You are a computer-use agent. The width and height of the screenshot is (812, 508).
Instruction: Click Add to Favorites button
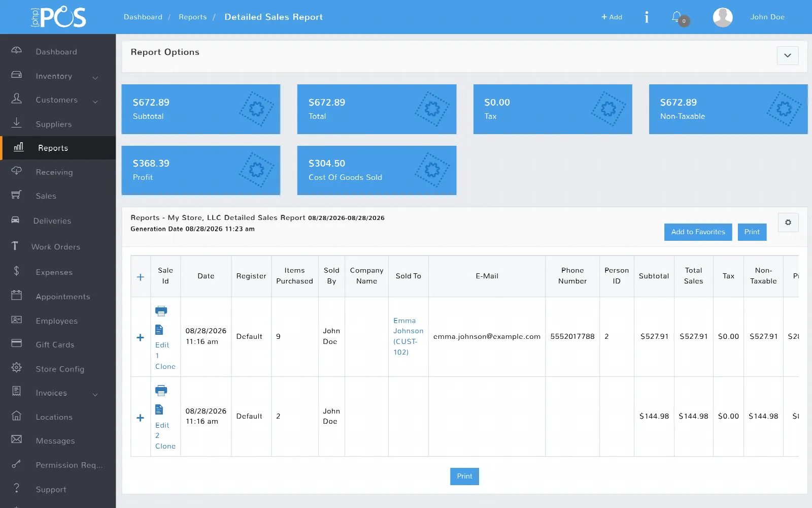[x=698, y=232]
